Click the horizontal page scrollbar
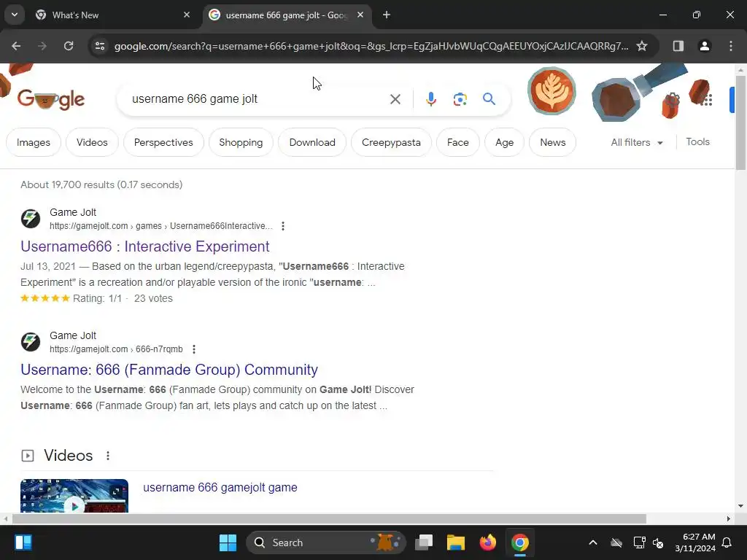 [329, 518]
